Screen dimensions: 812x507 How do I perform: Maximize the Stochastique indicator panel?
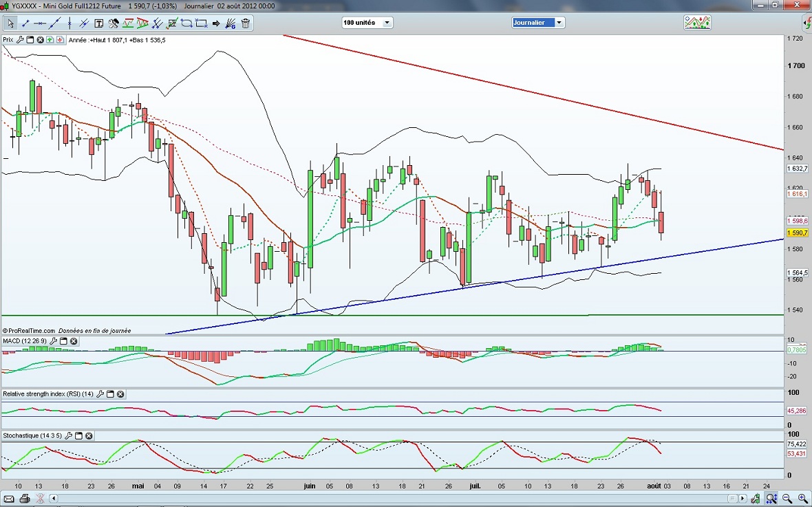click(x=78, y=436)
